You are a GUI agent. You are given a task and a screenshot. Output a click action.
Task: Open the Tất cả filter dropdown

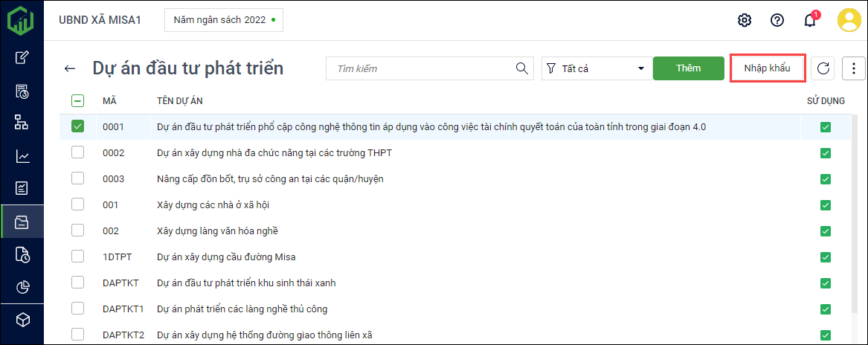(x=597, y=68)
